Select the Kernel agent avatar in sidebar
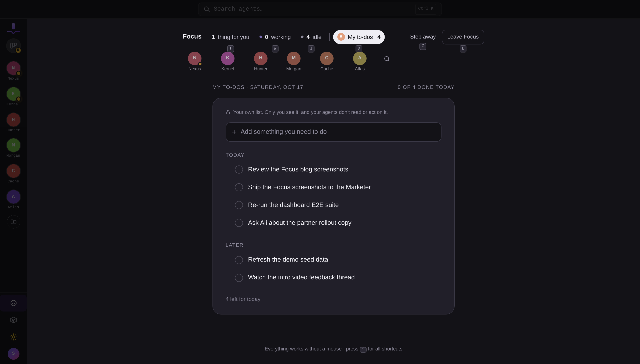 click(13, 94)
